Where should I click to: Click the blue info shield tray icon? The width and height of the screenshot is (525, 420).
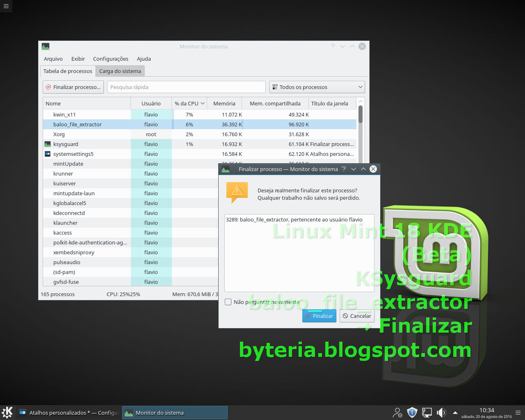412,412
